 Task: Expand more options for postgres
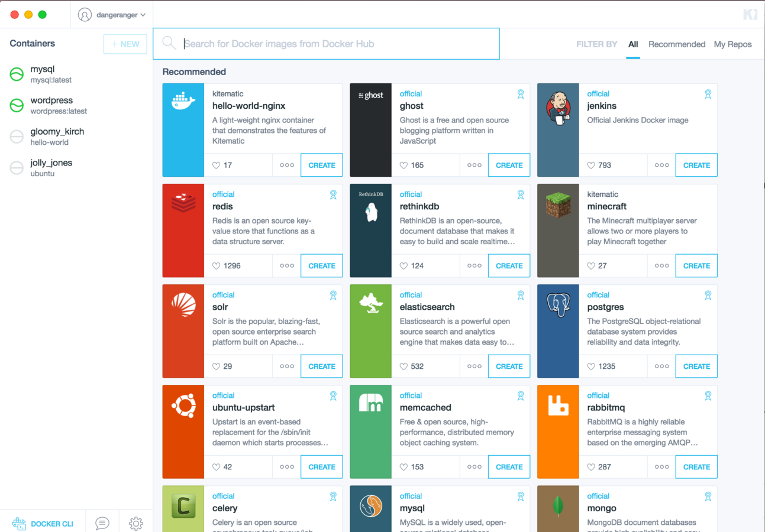click(661, 366)
